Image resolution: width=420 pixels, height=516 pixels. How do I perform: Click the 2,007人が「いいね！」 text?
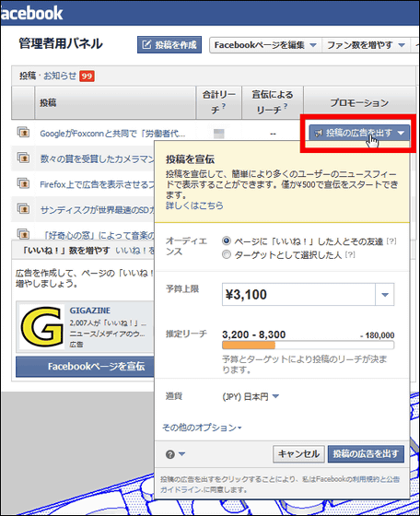108,322
